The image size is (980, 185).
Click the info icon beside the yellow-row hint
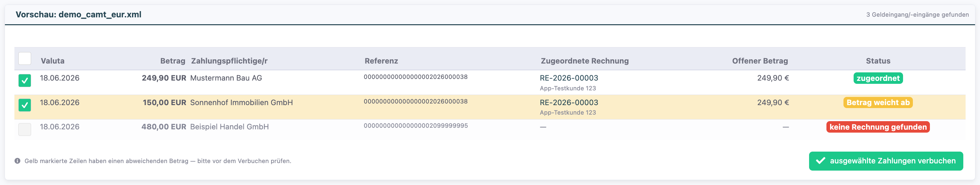[x=17, y=161]
